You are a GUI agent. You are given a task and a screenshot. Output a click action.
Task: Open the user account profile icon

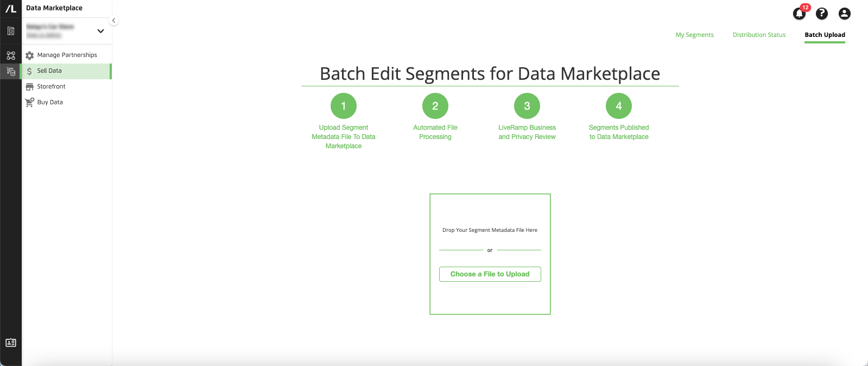click(844, 14)
